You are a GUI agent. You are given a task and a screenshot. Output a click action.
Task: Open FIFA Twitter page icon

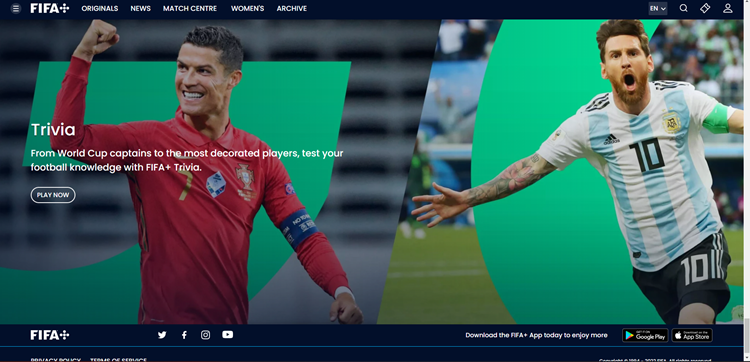pyautogui.click(x=162, y=335)
